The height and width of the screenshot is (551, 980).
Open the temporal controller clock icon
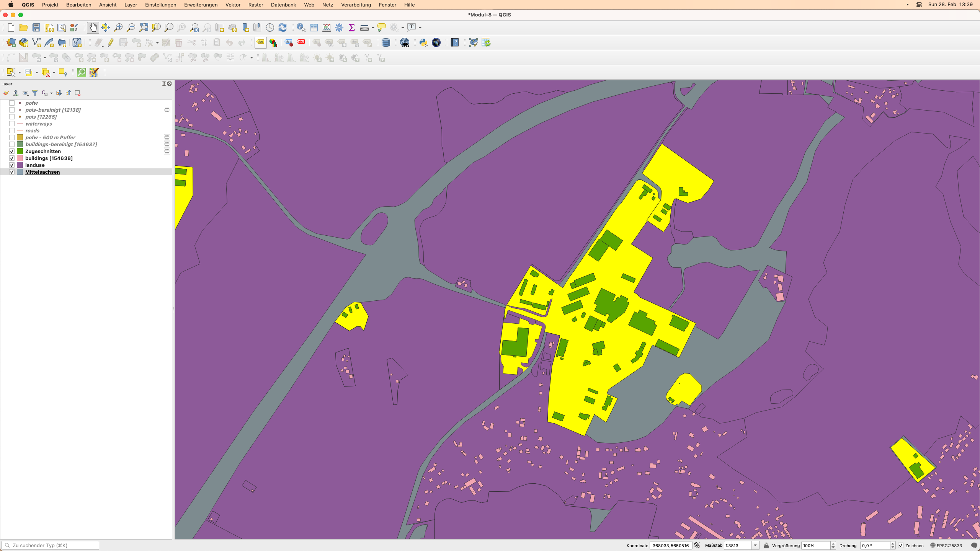[270, 28]
